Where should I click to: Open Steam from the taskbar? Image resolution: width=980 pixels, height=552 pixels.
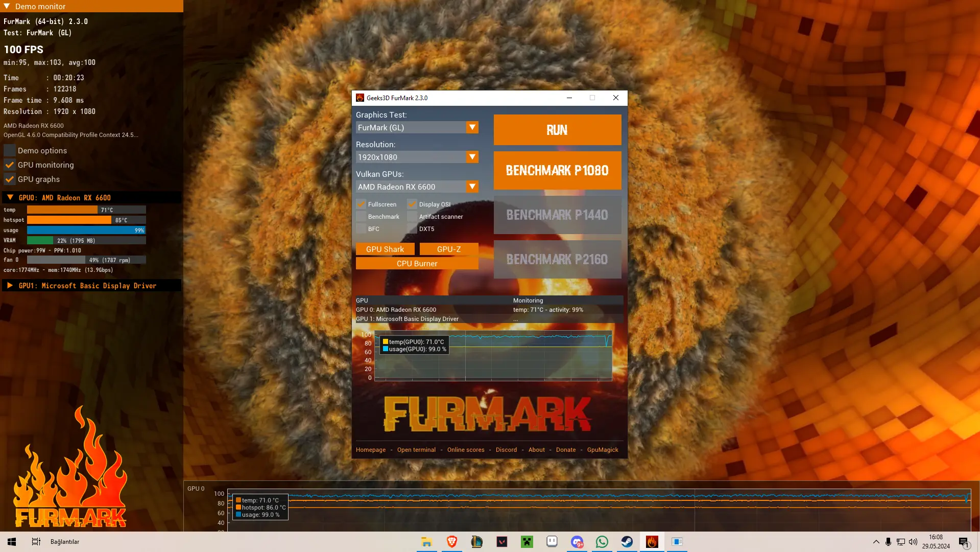[627, 542]
